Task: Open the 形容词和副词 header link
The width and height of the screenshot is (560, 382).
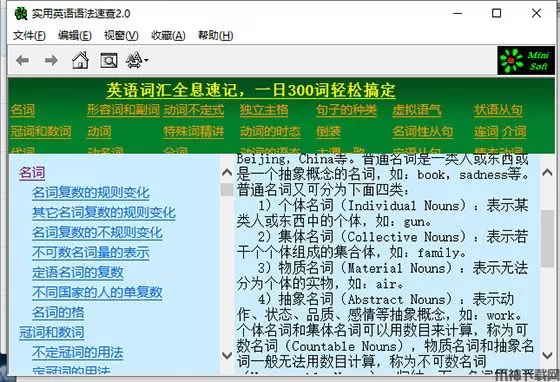Action: [x=123, y=110]
